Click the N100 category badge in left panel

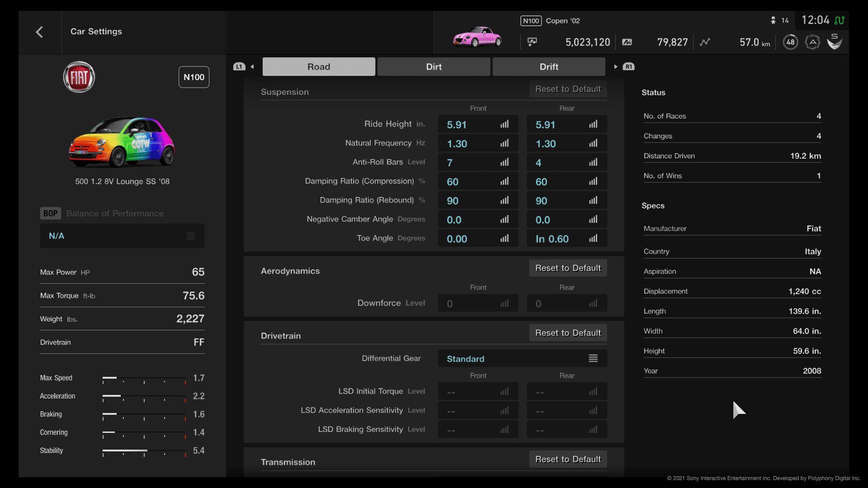pyautogui.click(x=194, y=77)
